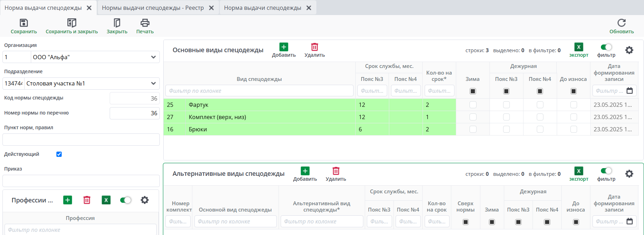The image size is (644, 235).
Task: Click the Закрыть button in the toolbar
Action: coord(117,26)
